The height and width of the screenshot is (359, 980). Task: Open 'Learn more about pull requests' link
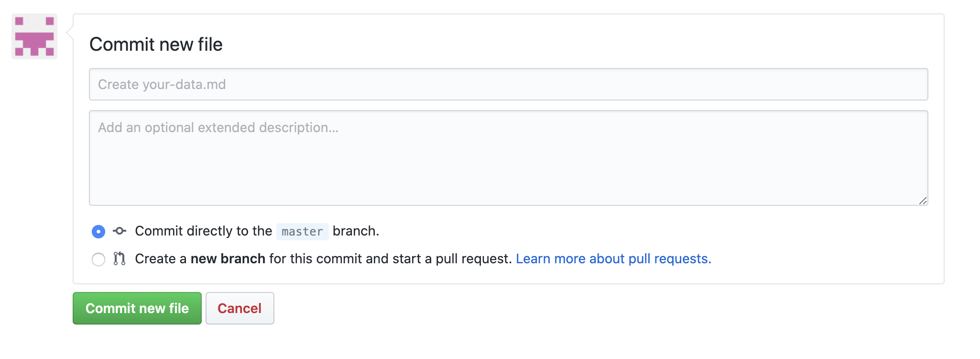[613, 259]
